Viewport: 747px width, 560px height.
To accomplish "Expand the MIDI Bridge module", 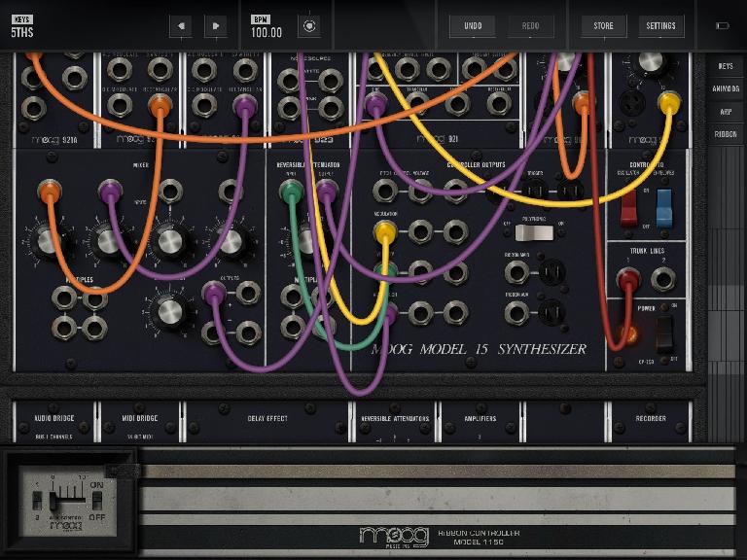I will (140, 422).
